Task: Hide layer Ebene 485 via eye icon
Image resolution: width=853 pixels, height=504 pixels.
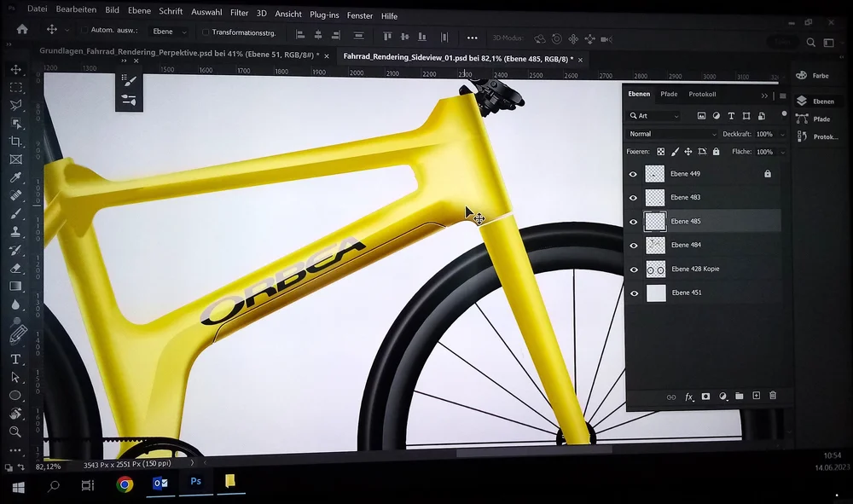Action: (x=633, y=222)
